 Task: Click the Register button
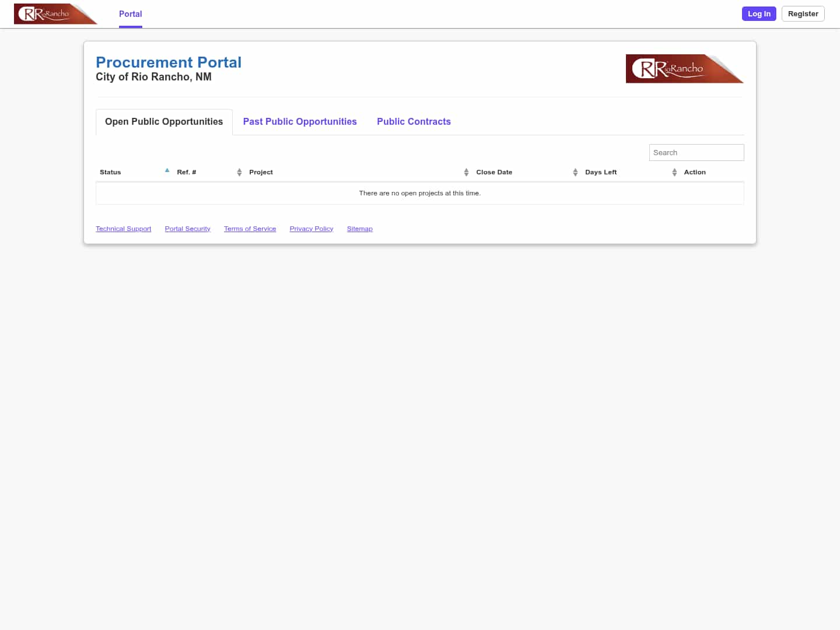pos(803,14)
